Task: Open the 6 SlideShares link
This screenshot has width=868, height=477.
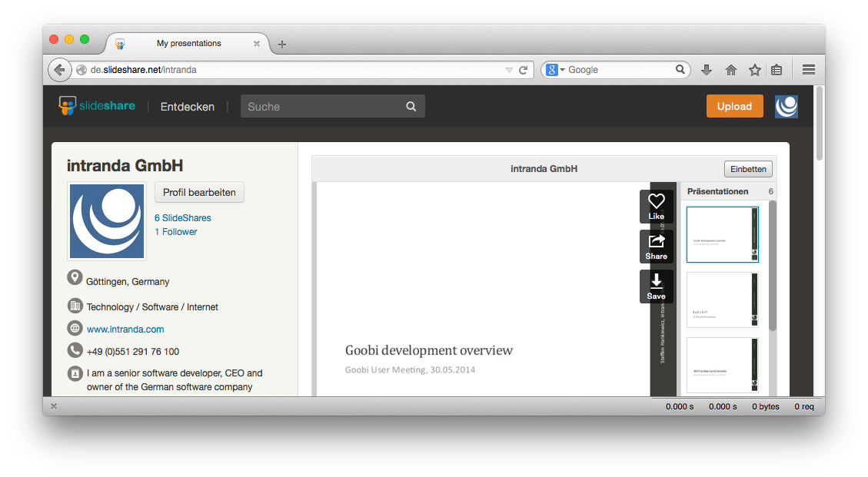Action: [x=183, y=218]
